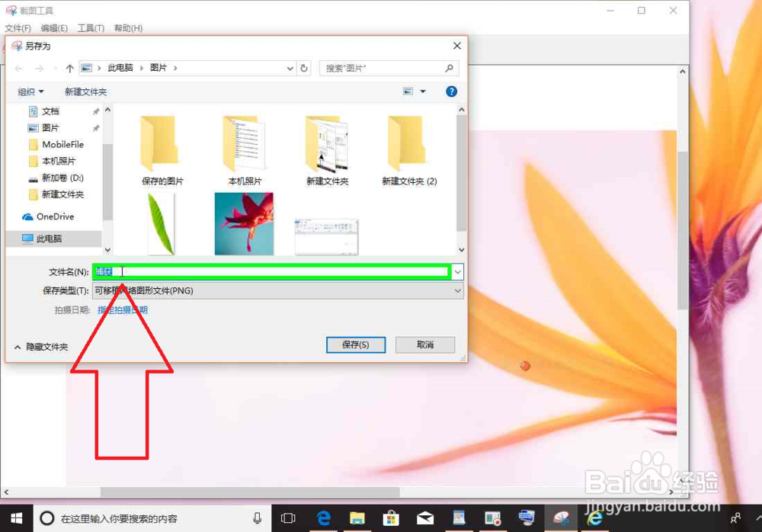Open help via the blue question mark icon

[451, 91]
